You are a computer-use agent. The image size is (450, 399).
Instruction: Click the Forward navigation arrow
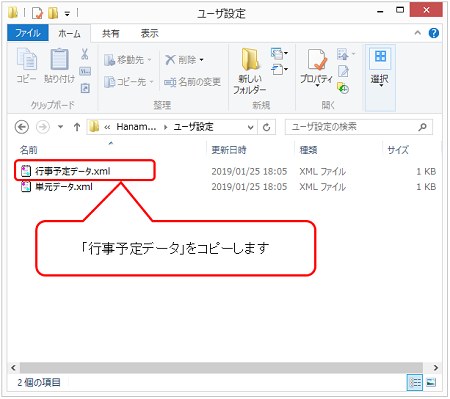(x=43, y=127)
